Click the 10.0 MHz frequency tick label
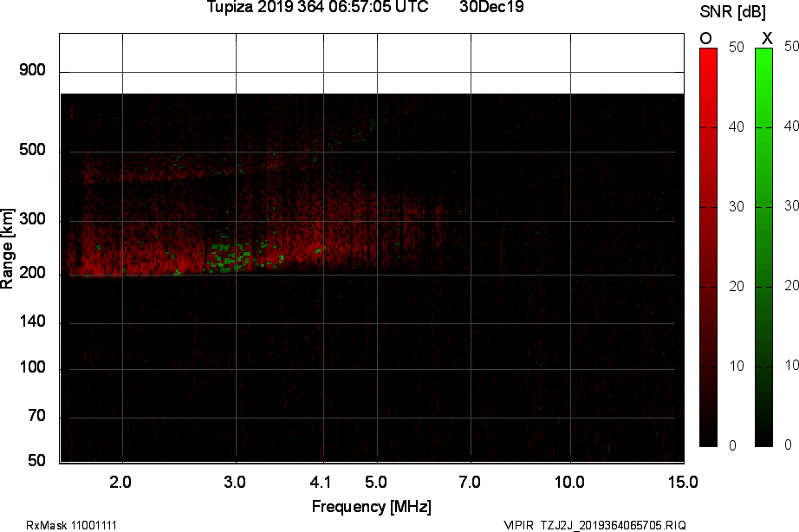The image size is (799, 532). [x=569, y=482]
